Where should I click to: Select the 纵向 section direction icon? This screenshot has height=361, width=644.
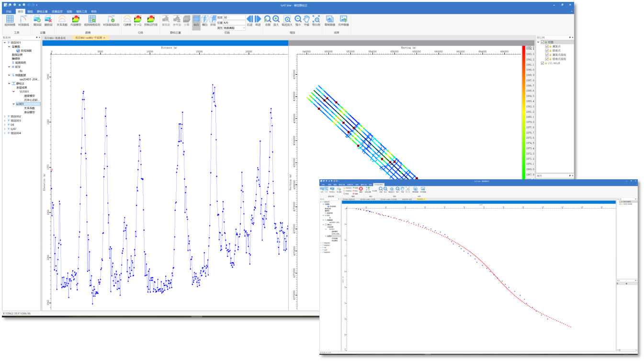click(x=196, y=19)
